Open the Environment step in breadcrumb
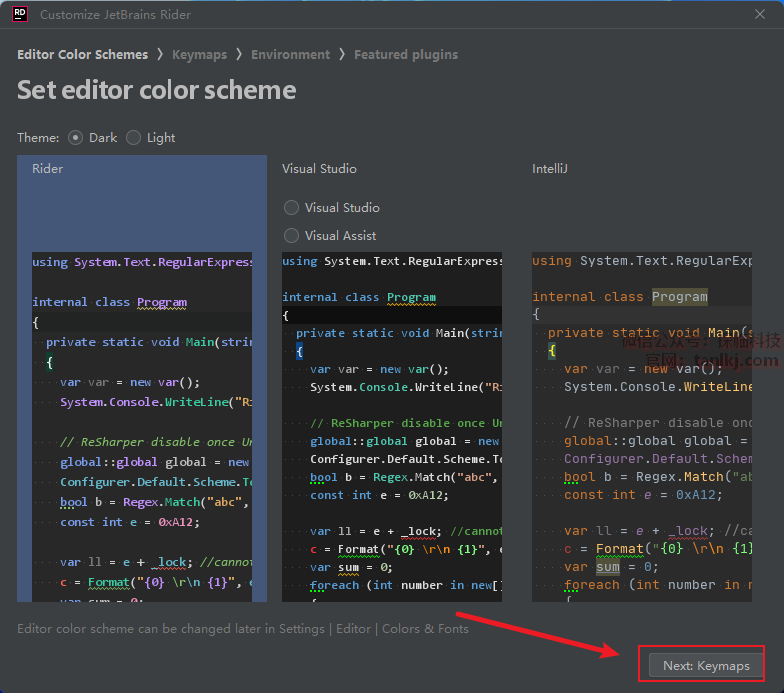 point(290,55)
